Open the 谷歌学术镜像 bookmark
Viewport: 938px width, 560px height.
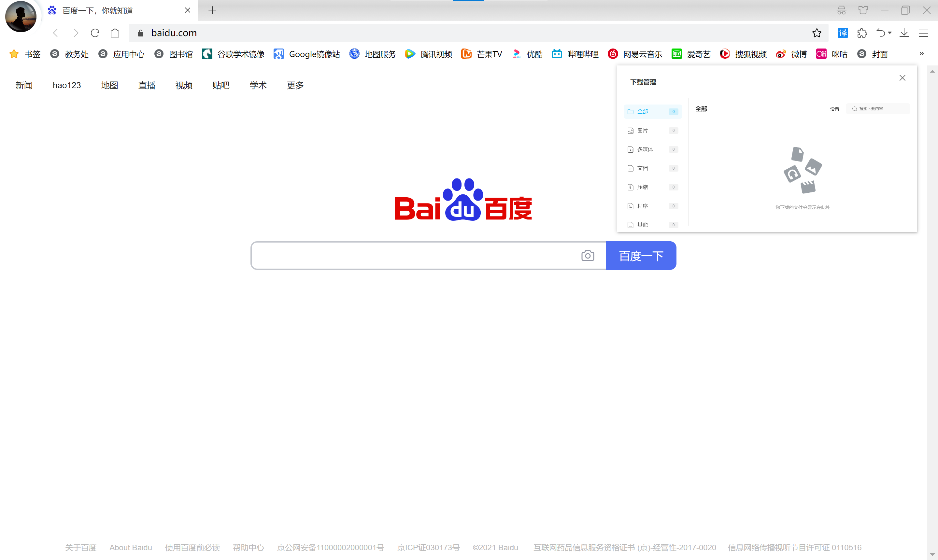click(233, 54)
